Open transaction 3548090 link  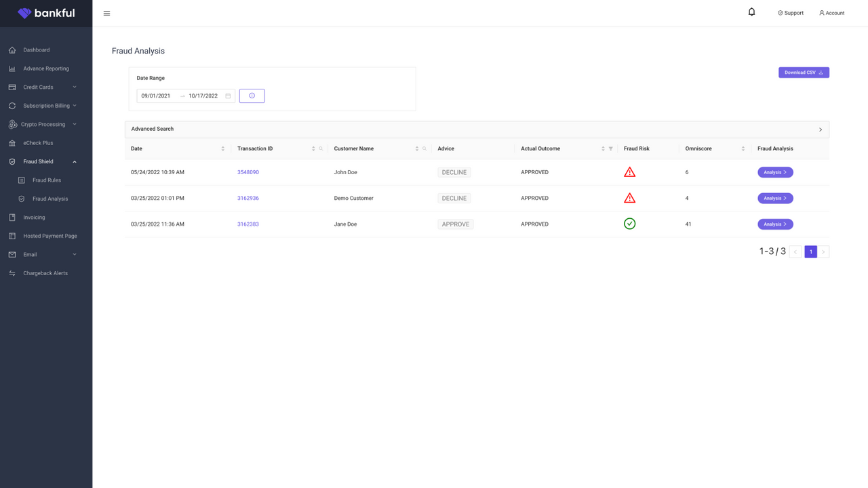248,171
